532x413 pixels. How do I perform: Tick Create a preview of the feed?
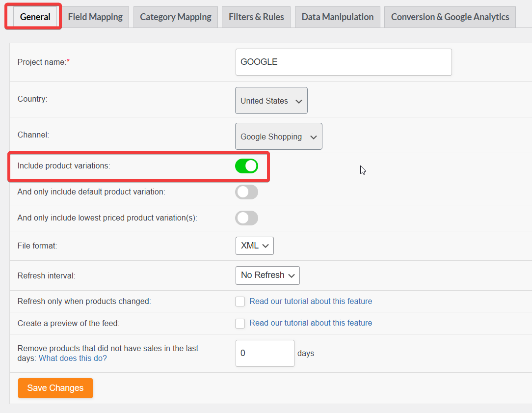coord(240,323)
